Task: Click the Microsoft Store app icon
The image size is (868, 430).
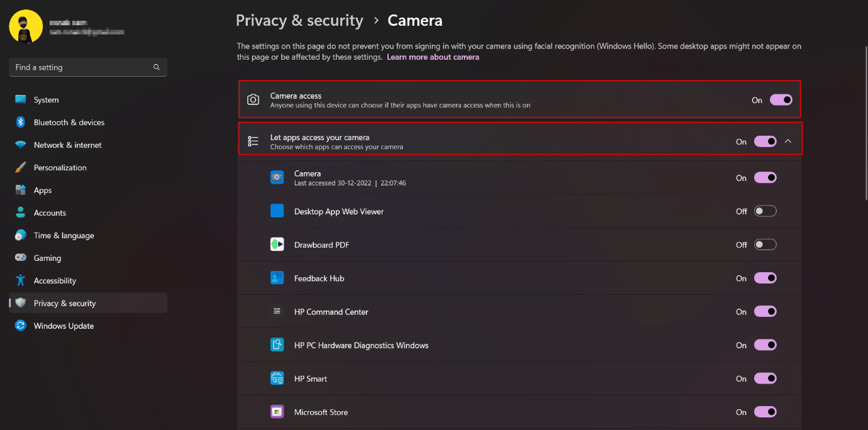Action: [277, 412]
